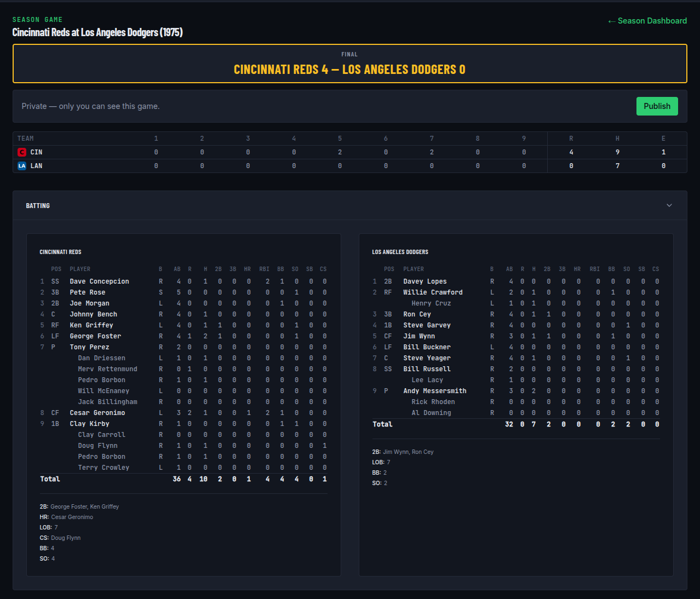Click player Clay Kirby
Viewport: 700px width, 599px height.
click(x=89, y=424)
